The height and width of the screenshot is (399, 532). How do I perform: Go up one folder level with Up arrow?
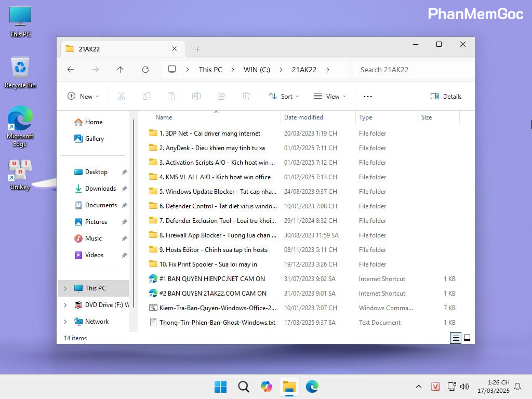tap(121, 70)
